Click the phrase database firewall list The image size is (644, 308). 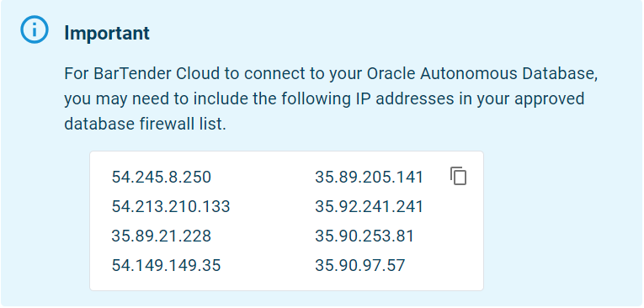pyautogui.click(x=145, y=124)
